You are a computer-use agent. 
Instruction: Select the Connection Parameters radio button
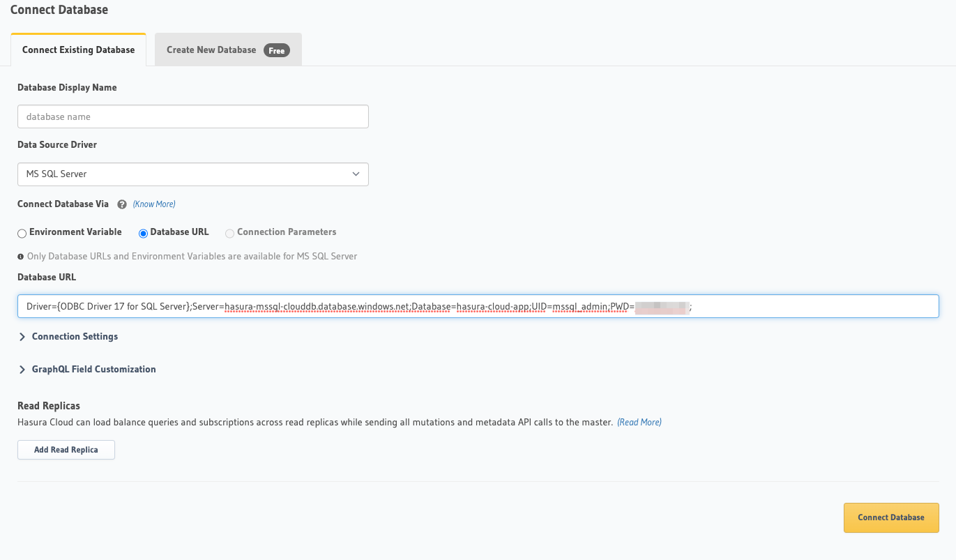(229, 233)
